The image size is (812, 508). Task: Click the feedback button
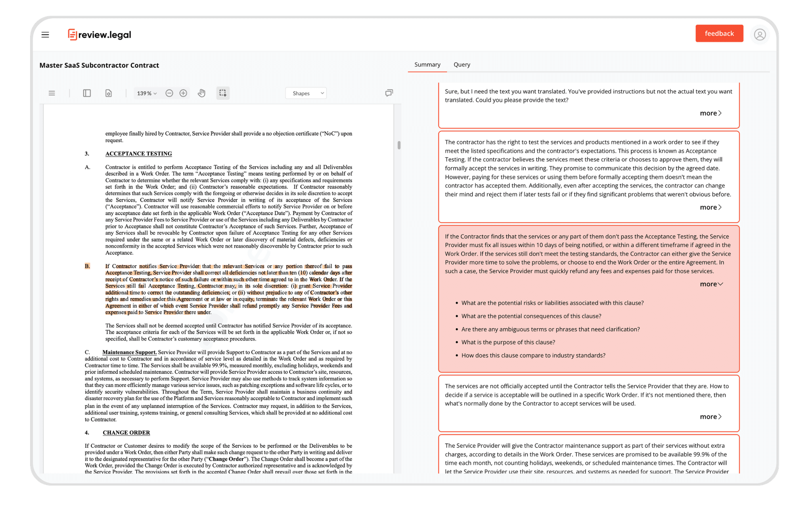tap(719, 34)
